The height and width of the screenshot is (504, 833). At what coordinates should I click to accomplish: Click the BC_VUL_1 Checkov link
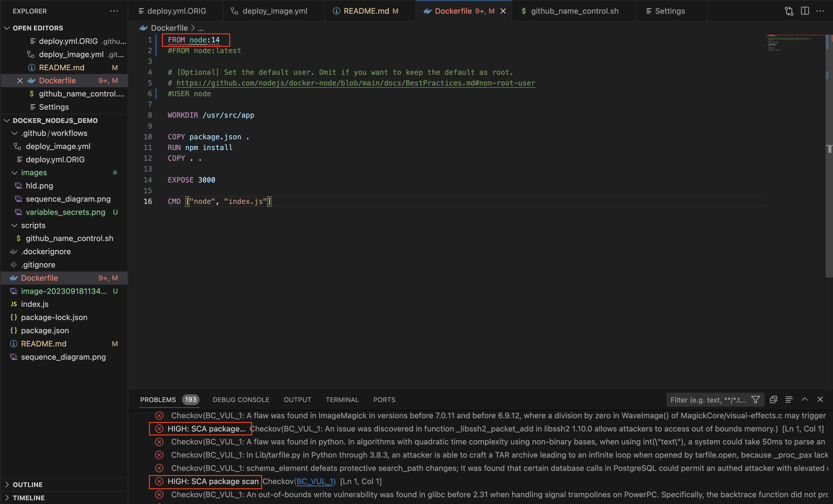(x=315, y=481)
